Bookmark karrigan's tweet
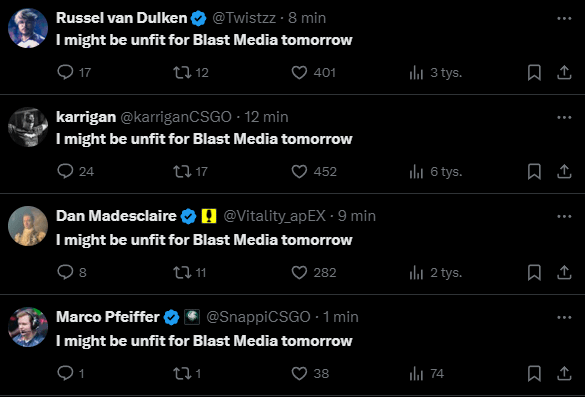Viewport: 585px width, 397px height. tap(534, 172)
